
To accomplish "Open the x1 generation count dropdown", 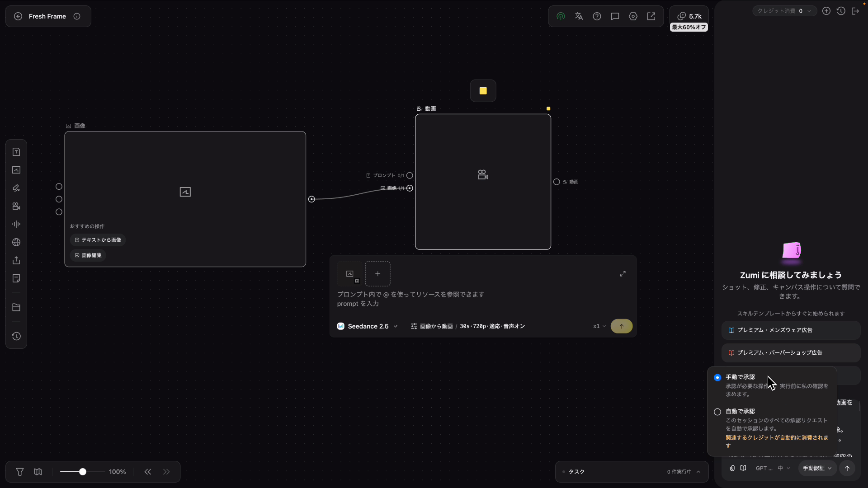I will coord(599,326).
